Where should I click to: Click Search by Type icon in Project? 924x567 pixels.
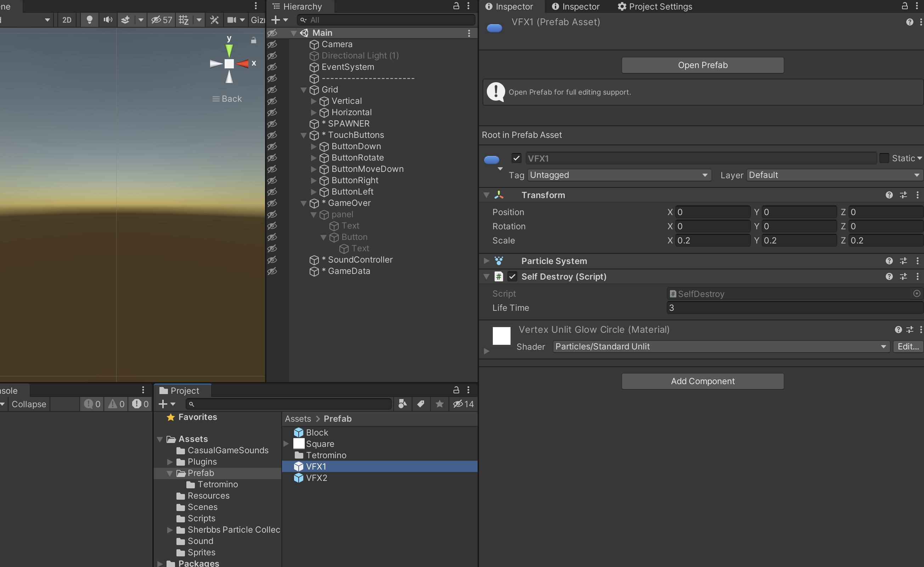pyautogui.click(x=402, y=404)
